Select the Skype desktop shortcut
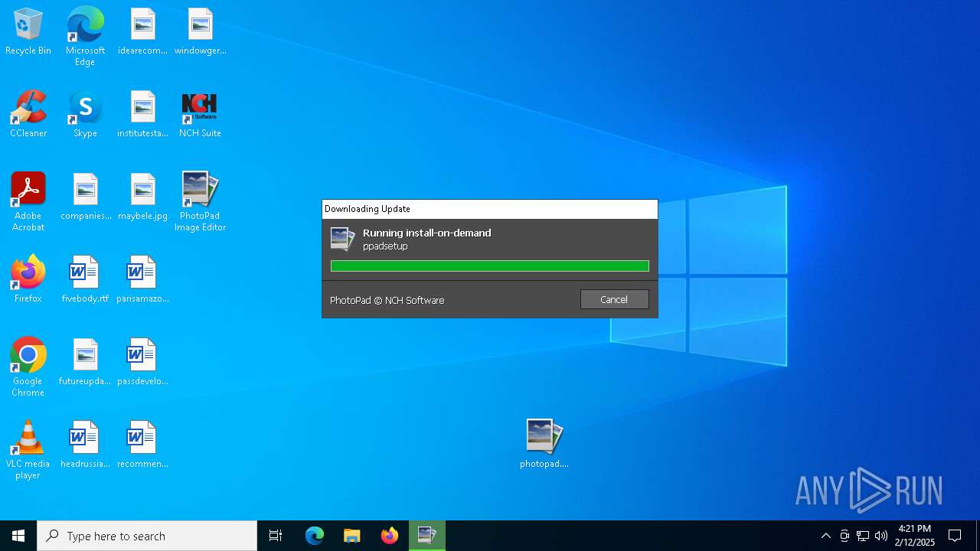The height and width of the screenshot is (551, 980). [x=85, y=115]
